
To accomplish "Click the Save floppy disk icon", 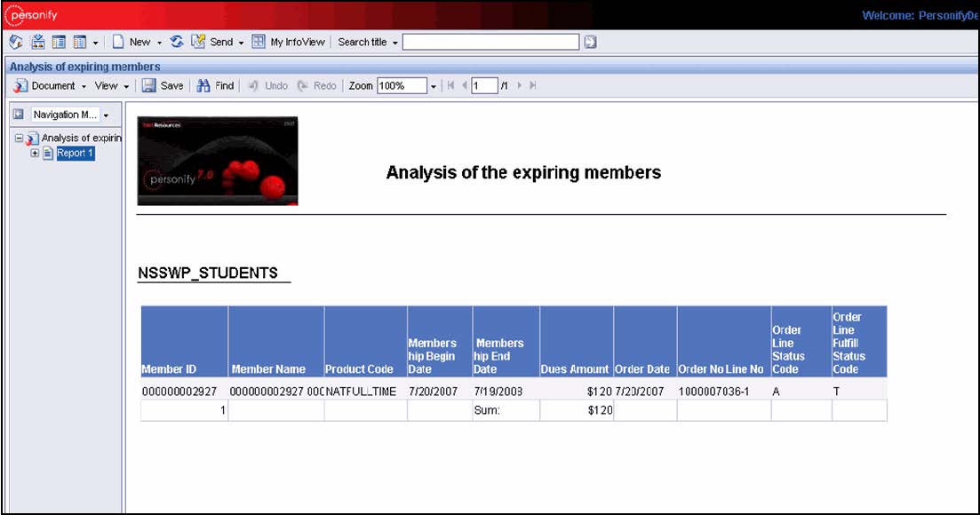I will [149, 85].
